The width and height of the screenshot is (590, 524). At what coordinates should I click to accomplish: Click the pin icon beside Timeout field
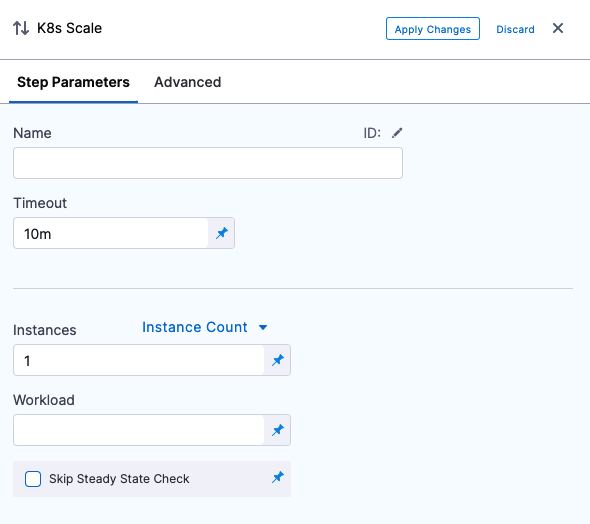point(222,233)
